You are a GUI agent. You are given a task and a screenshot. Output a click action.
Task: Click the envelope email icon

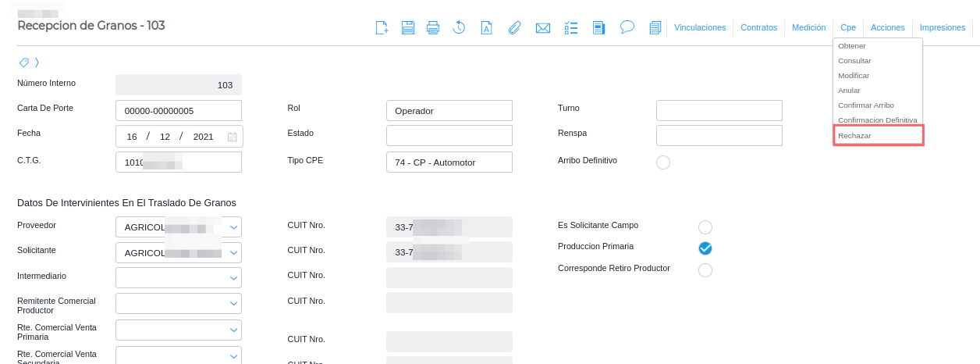point(543,28)
